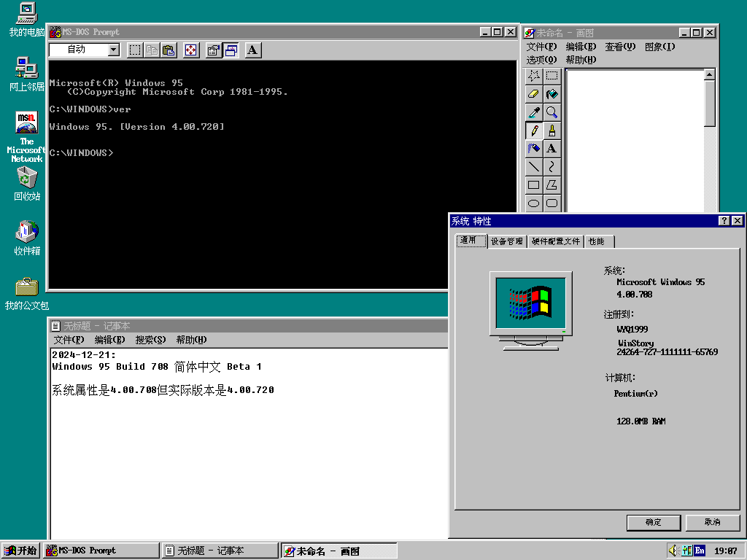This screenshot has width=747, height=560.
Task: Pick the Eraser tool in Paint
Action: coord(534,94)
